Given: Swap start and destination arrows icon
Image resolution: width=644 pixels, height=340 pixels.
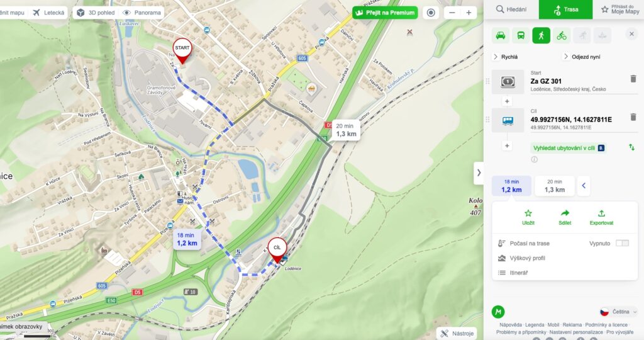Looking at the screenshot, I should (x=631, y=147).
